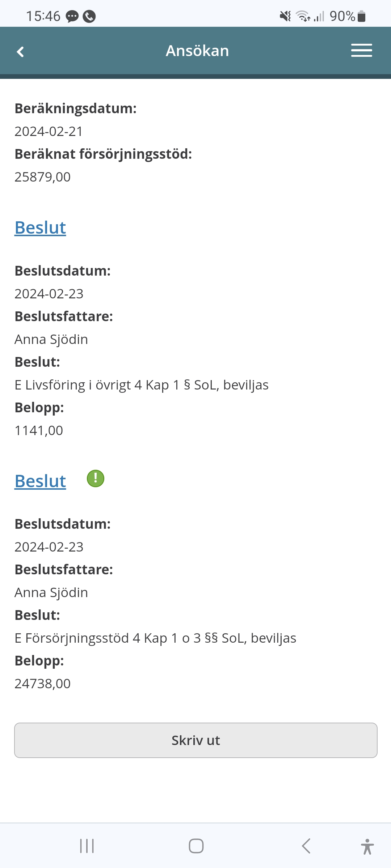
Task: Tap the phone call icon in status bar
Action: point(89,16)
